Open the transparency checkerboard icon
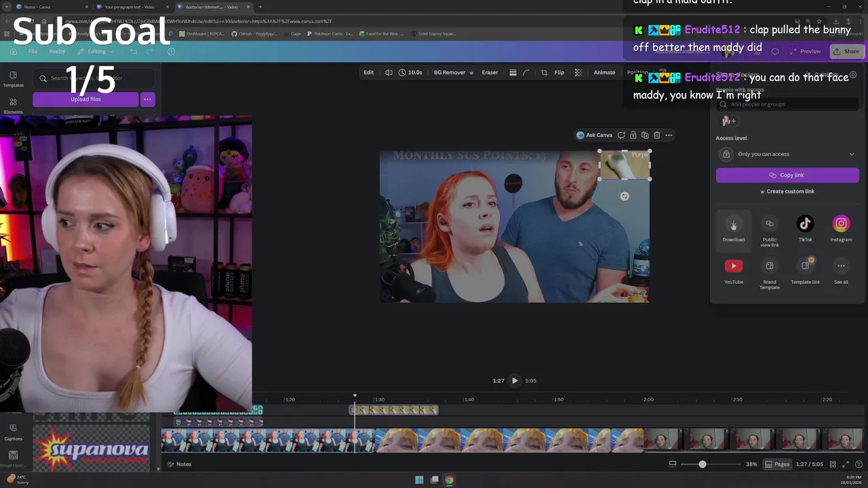Viewport: 868px width, 488px height. coord(578,73)
